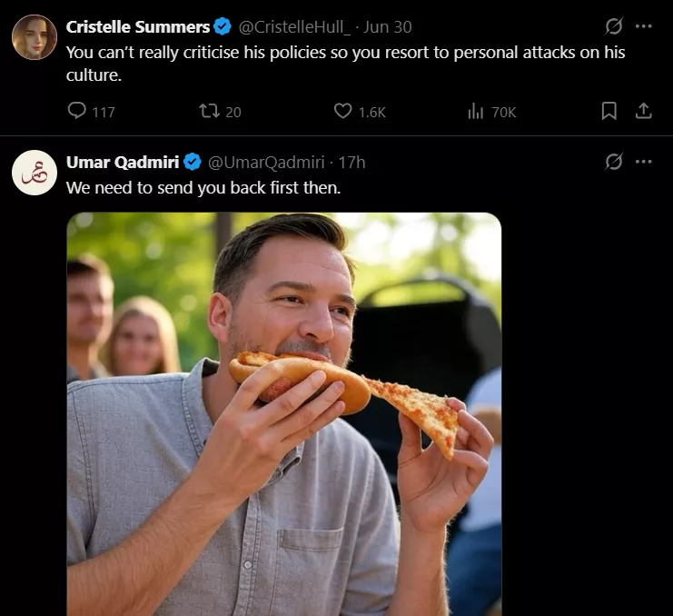
Task: Click Umar Qadmiri's verified badge
Action: pos(193,163)
